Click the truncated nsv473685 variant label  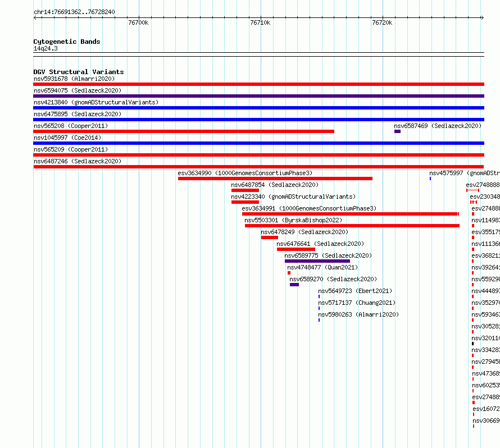pyautogui.click(x=486, y=373)
